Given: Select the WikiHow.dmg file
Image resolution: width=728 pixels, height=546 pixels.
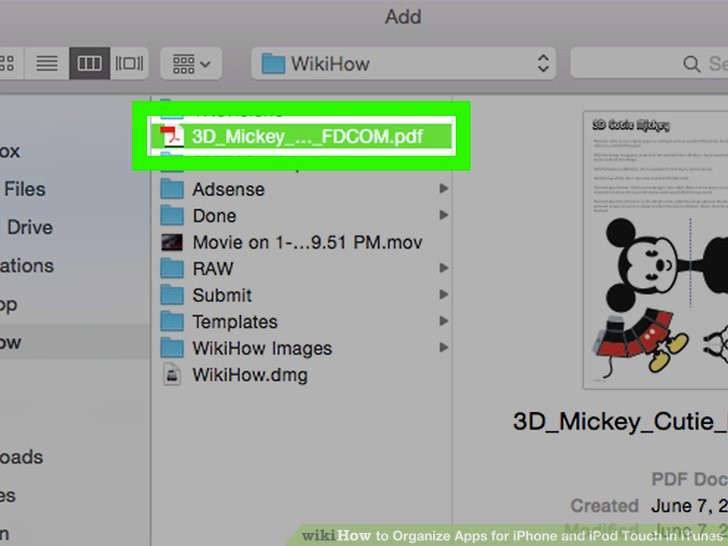Looking at the screenshot, I should pyautogui.click(x=301, y=374).
